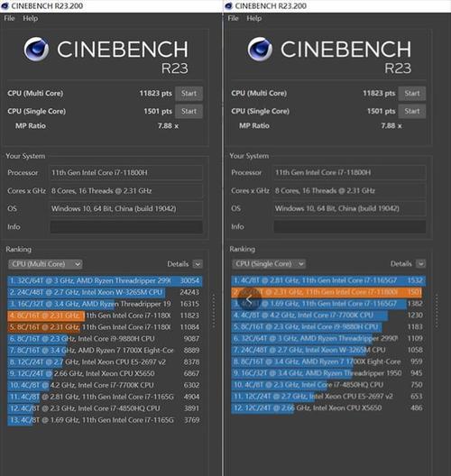451x476 pixels.
Task: Click the Info input field in right window
Action: (350, 226)
